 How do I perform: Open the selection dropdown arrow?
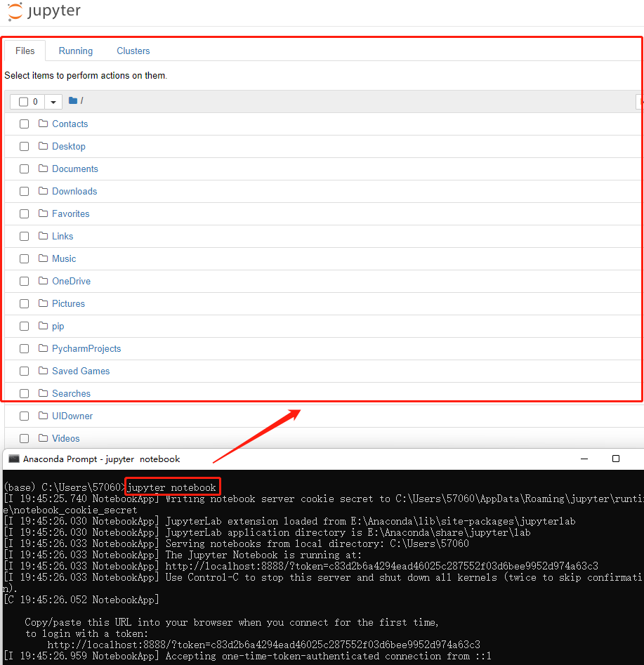tap(53, 102)
